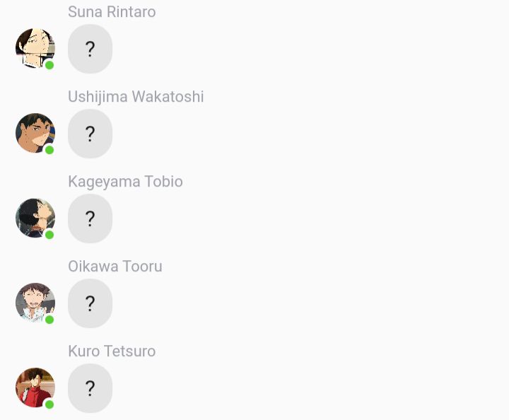Click the Kageyama Tobio sender name
509x420 pixels.
tap(125, 182)
